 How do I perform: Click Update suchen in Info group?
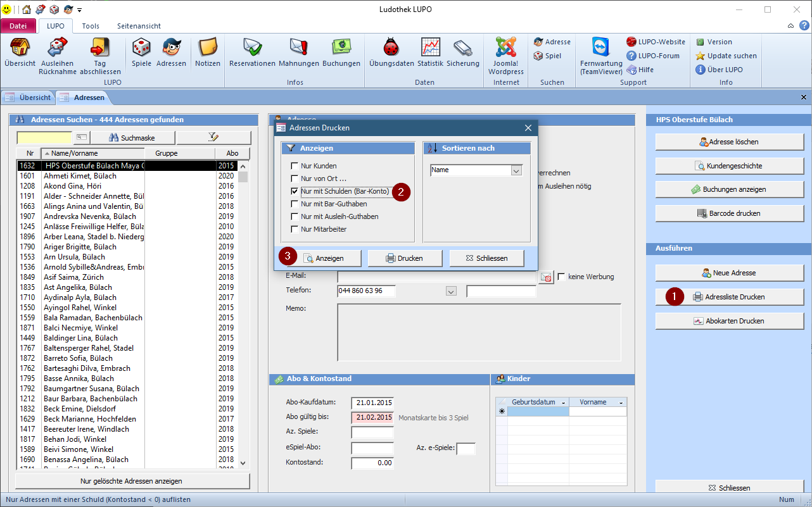pos(726,56)
